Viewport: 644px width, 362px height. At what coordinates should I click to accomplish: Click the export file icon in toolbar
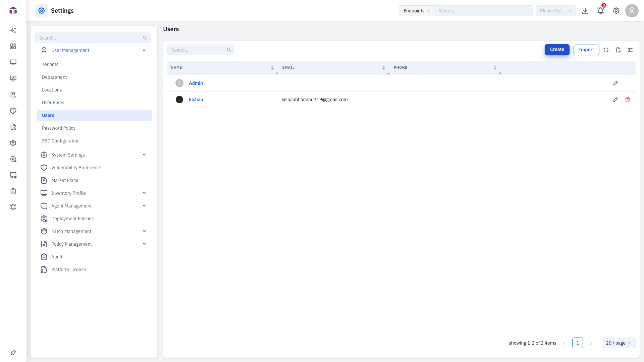click(618, 50)
